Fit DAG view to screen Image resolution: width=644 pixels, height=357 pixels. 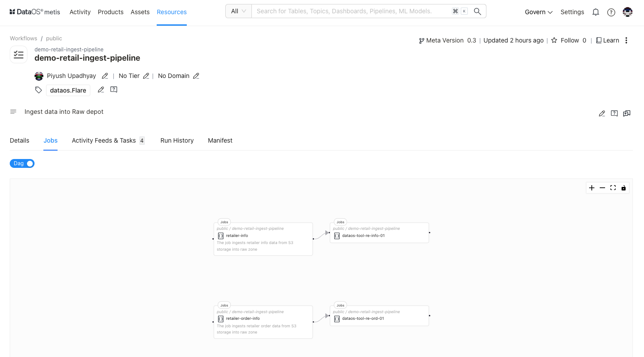(613, 188)
